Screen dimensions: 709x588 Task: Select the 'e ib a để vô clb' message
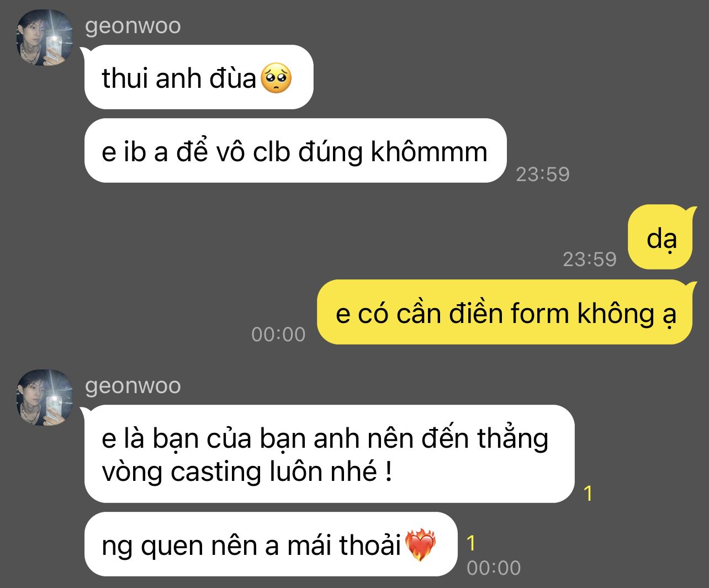tap(295, 151)
